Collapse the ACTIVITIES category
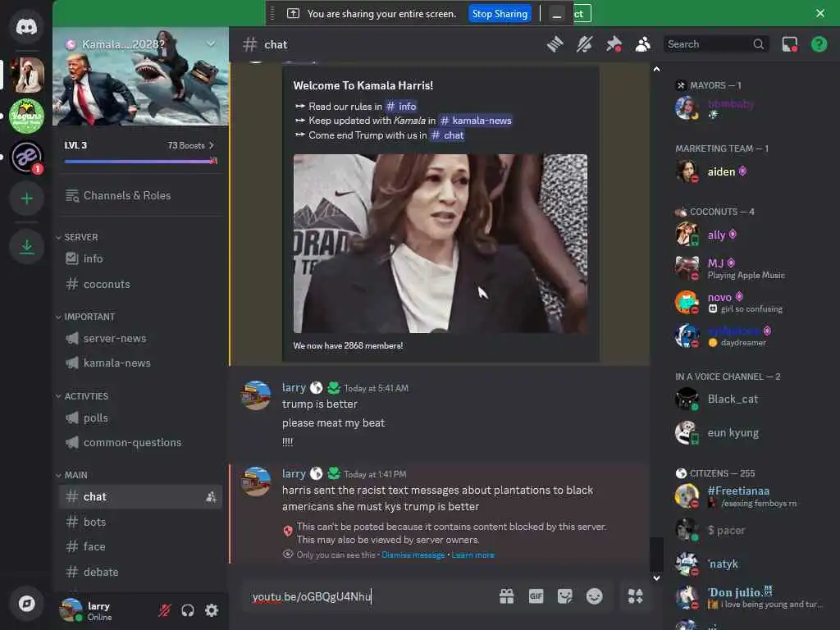840x630 pixels. (82, 396)
